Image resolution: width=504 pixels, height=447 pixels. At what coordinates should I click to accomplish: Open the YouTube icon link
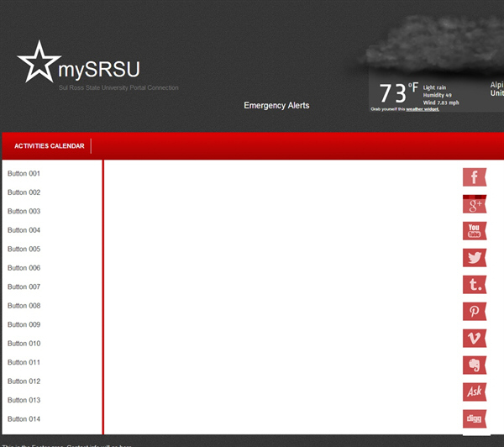pyautogui.click(x=475, y=231)
